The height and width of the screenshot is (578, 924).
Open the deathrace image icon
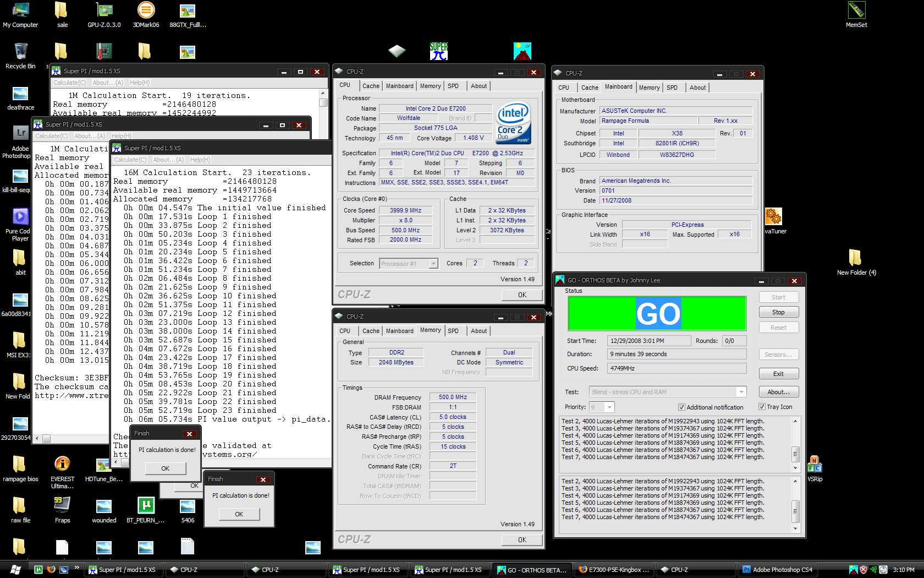point(20,97)
